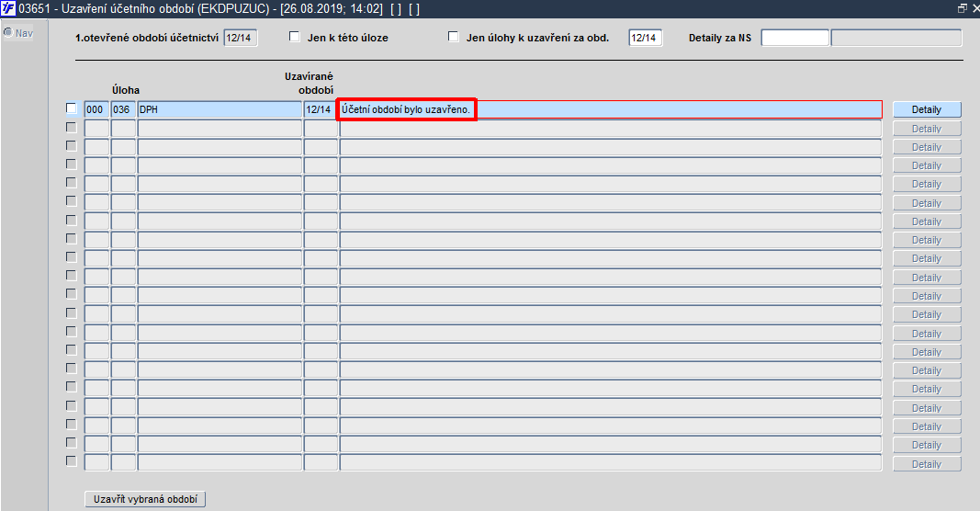
Task: Tick the 'Jen úlohy k uzavření za obd.' checkbox
Action: point(453,37)
